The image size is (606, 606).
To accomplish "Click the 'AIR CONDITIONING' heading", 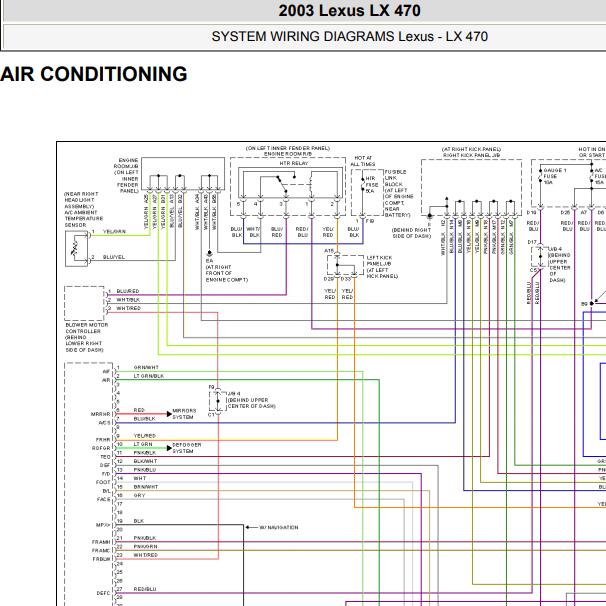I will tap(94, 74).
